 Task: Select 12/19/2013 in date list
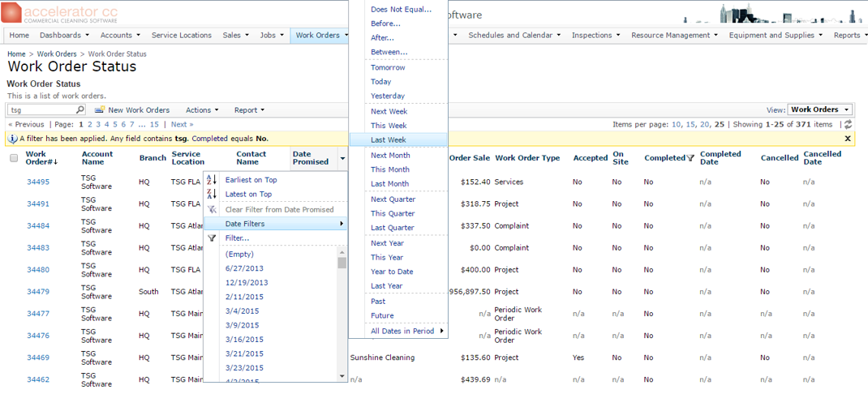coord(247,283)
